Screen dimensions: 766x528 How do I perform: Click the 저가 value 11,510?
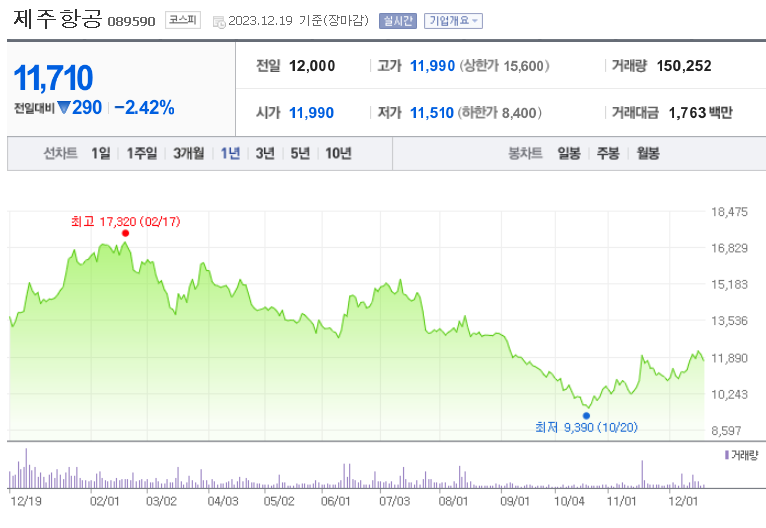(432, 113)
